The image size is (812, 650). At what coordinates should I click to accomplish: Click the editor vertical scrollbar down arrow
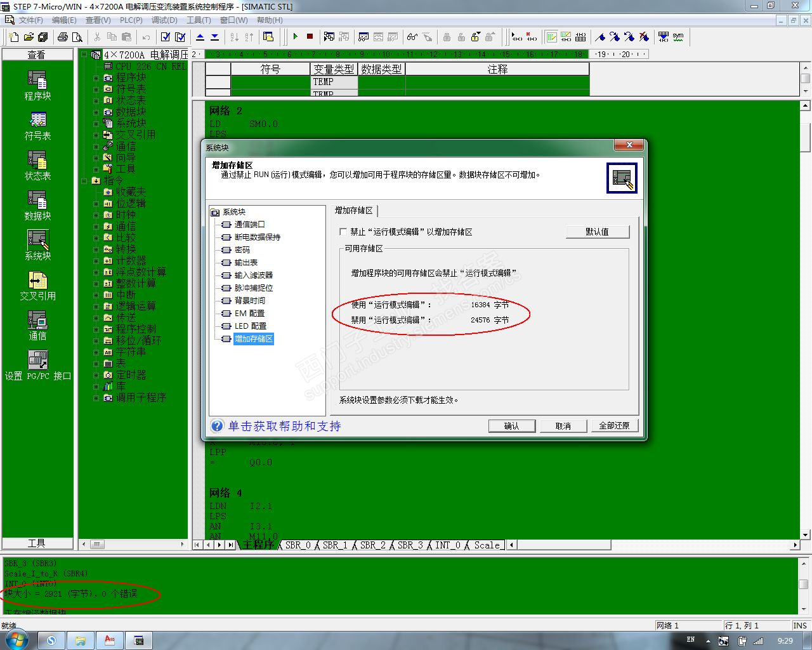pyautogui.click(x=805, y=534)
